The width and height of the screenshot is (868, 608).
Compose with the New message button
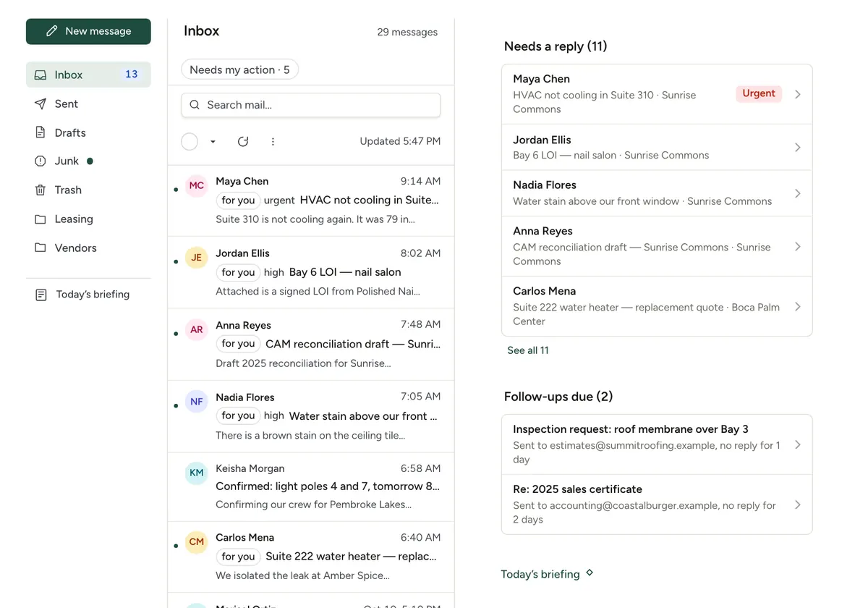click(x=88, y=31)
